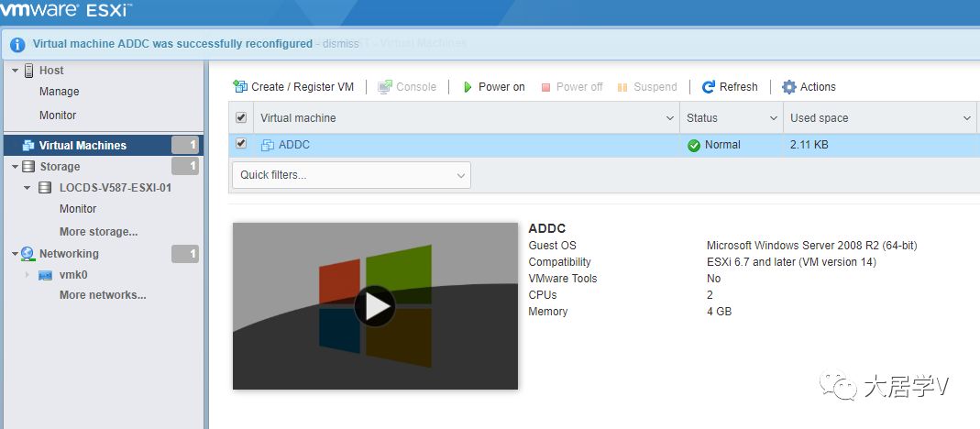Click the VMware ESXi logo
Image resolution: width=980 pixels, height=429 pixels.
pyautogui.click(x=66, y=10)
